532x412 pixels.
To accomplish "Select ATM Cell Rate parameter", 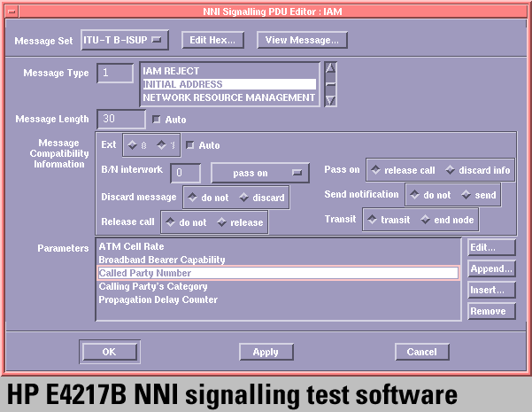I will (278, 246).
